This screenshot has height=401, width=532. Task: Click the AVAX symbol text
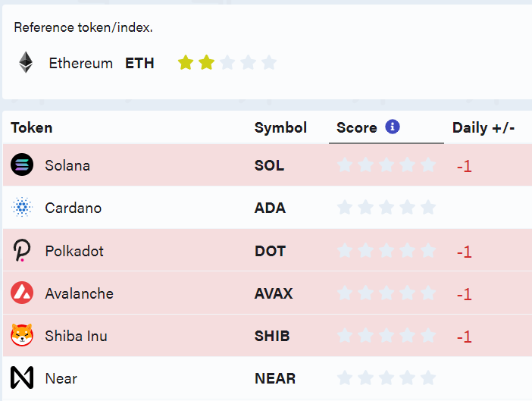pos(274,293)
